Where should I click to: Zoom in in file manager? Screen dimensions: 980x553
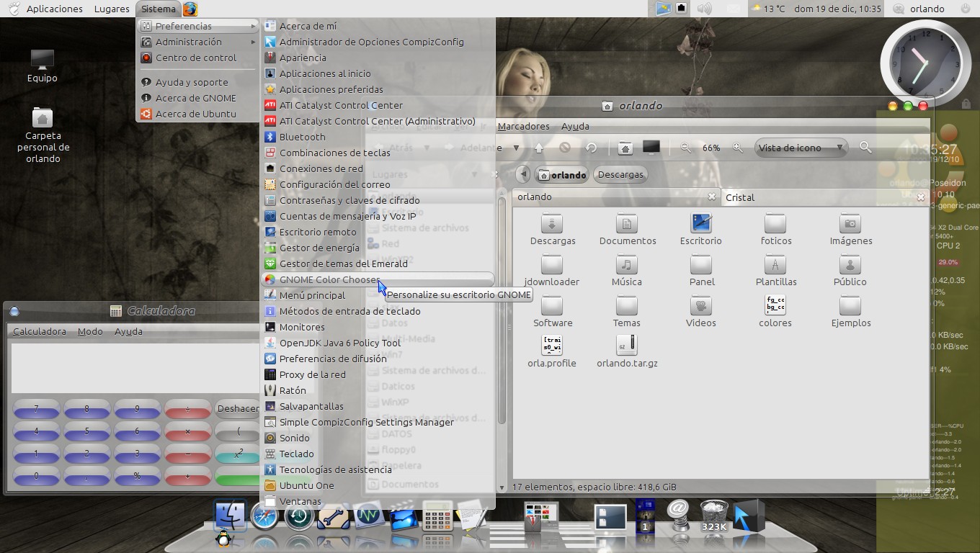point(738,148)
